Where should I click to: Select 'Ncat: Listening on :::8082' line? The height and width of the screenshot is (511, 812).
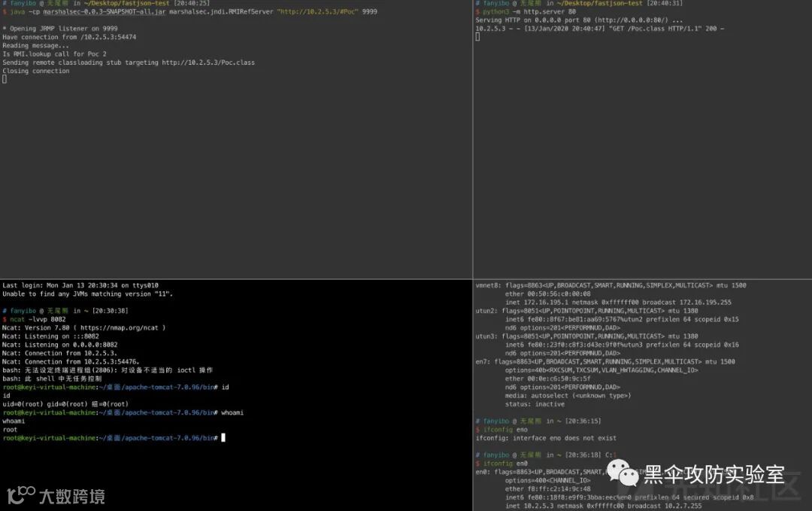50,336
